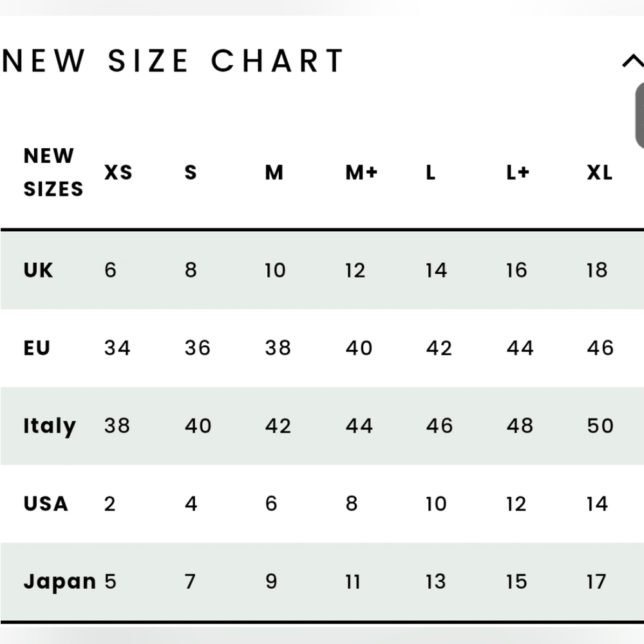
Task: Select the S column header
Action: (x=191, y=173)
